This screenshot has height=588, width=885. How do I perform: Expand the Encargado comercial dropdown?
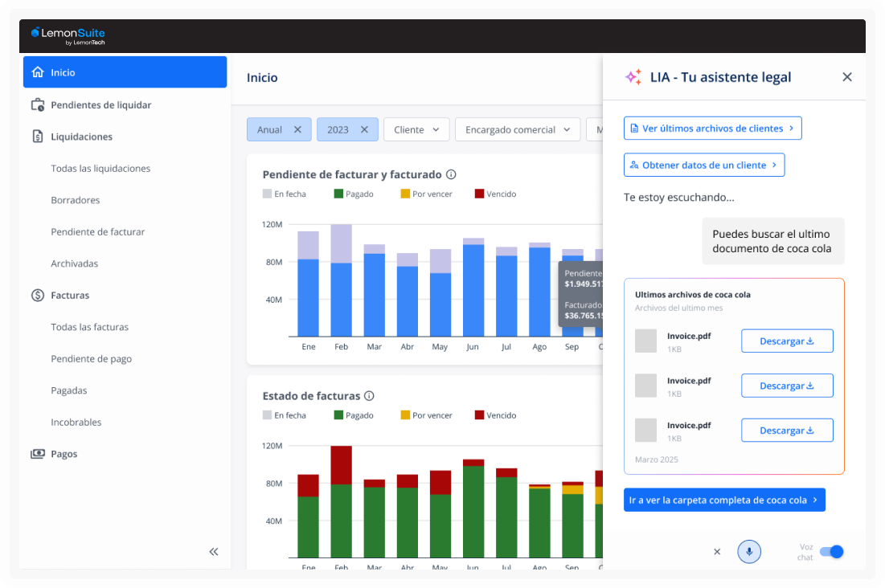pos(517,129)
